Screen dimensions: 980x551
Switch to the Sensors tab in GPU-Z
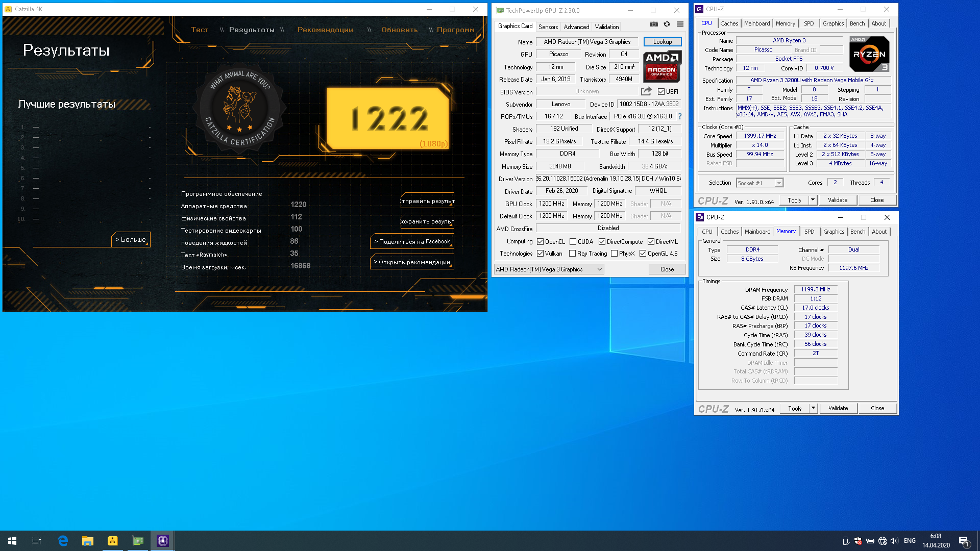click(x=548, y=27)
